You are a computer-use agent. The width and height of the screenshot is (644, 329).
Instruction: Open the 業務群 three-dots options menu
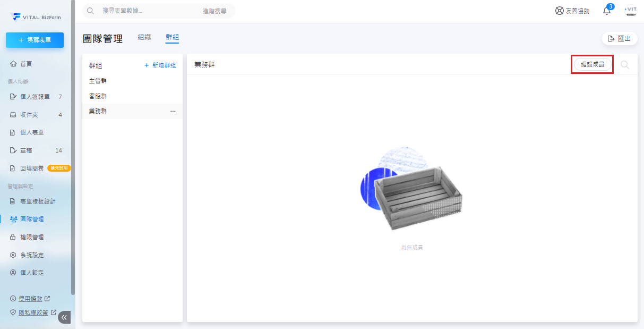coord(173,112)
